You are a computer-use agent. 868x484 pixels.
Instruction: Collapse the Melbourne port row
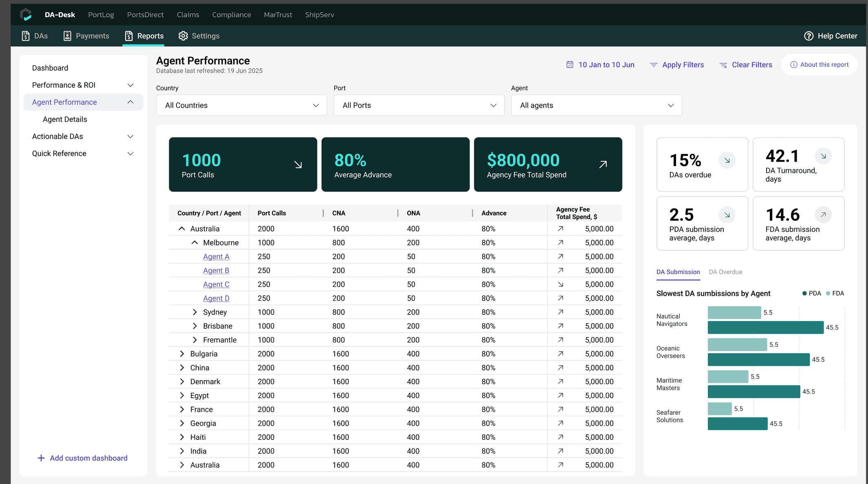[x=195, y=242]
